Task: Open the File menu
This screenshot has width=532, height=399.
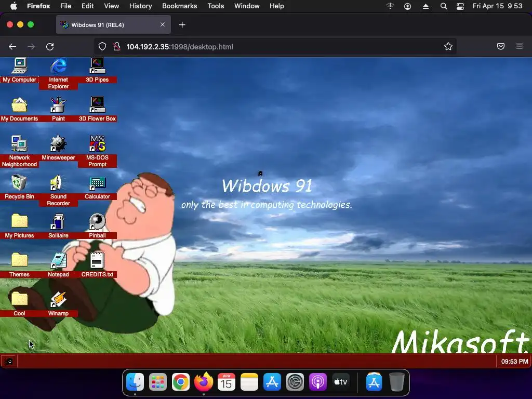Action: coord(66,6)
